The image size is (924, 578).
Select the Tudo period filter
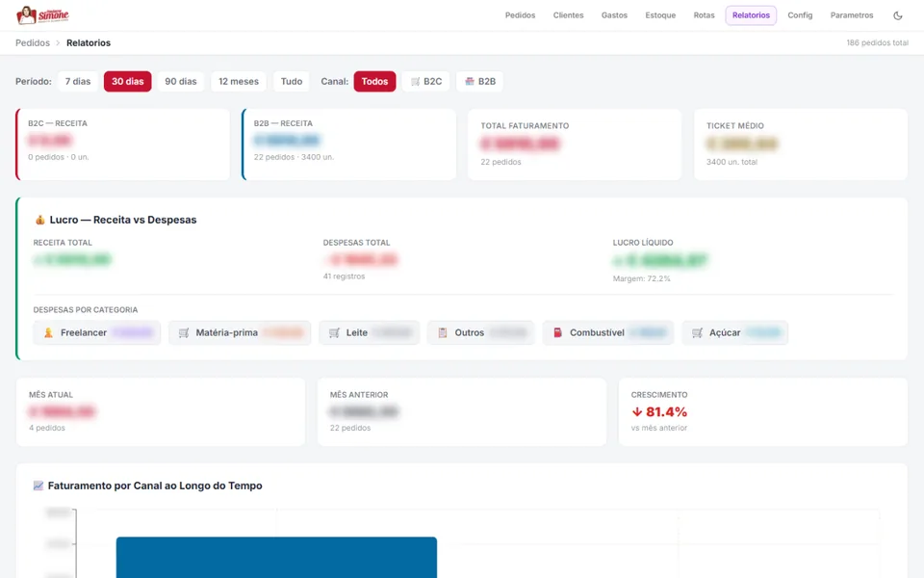(x=292, y=81)
